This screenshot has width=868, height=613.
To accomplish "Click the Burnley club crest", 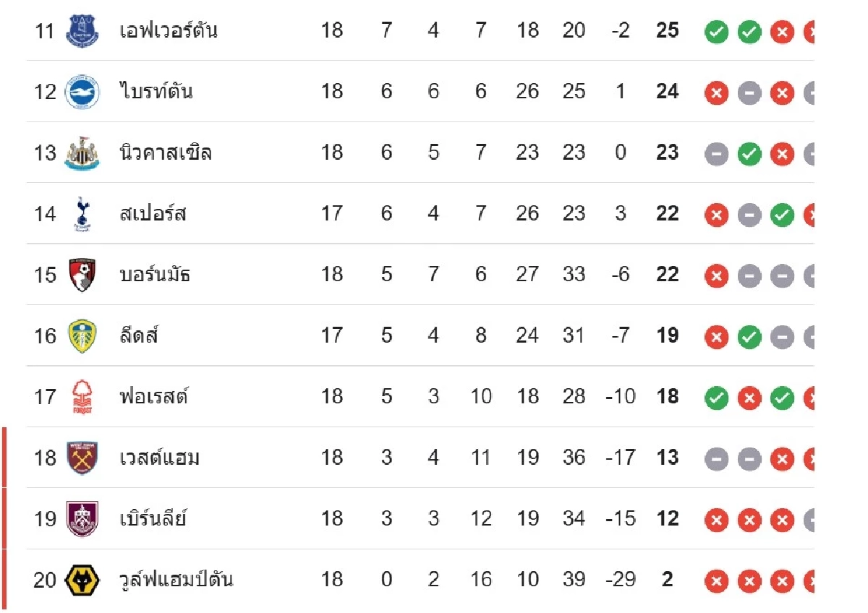I will 82,519.
